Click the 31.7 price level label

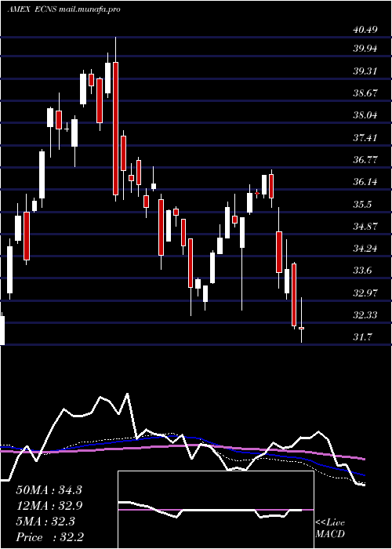click(x=363, y=337)
